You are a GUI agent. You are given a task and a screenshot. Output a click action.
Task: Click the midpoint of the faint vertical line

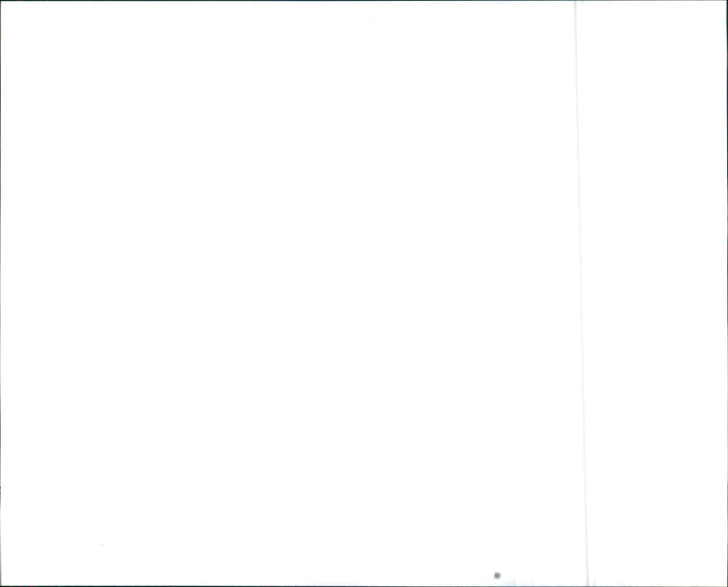(x=581, y=292)
